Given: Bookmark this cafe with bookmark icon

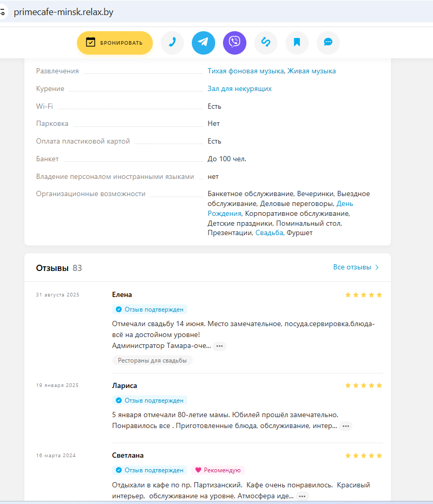Looking at the screenshot, I should tap(297, 43).
